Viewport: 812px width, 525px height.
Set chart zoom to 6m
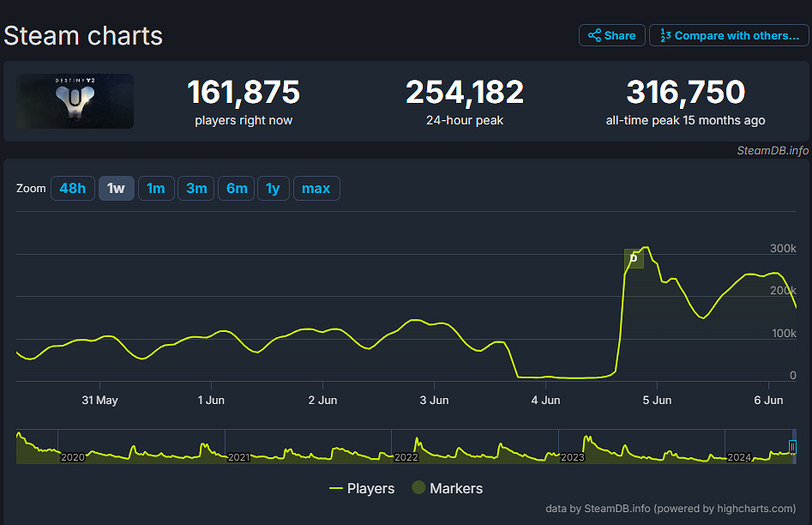click(237, 188)
